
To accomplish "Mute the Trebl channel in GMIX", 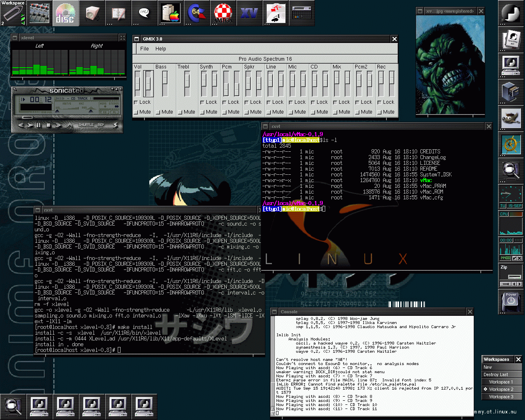I will (180, 112).
